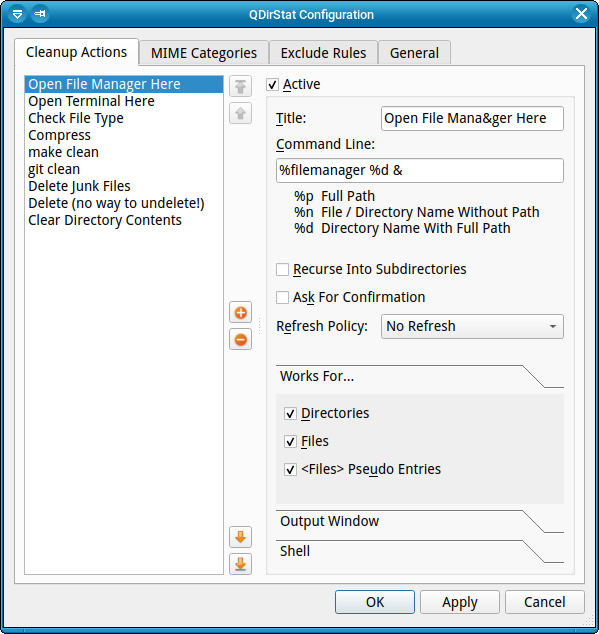Open the window menu icon in title bar
The width and height of the screenshot is (599, 634).
[17, 14]
